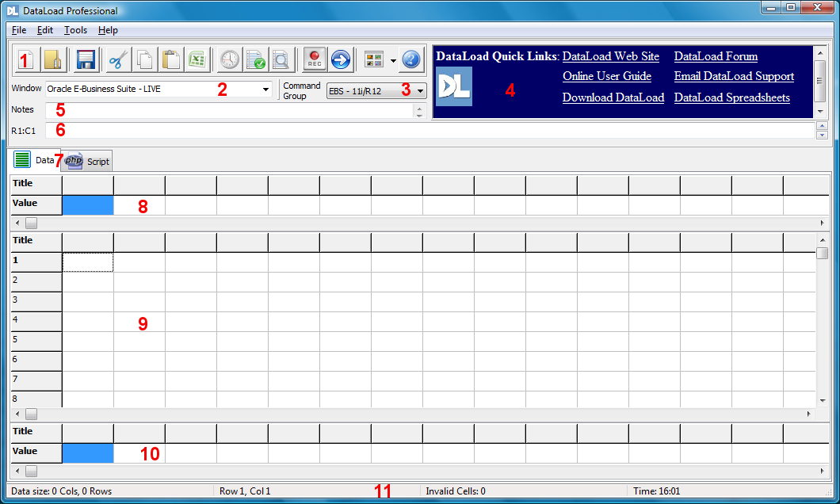Select the blue highlighted Value cell in the bottom grid
Viewport: 840px width, 504px height.
pyautogui.click(x=88, y=453)
